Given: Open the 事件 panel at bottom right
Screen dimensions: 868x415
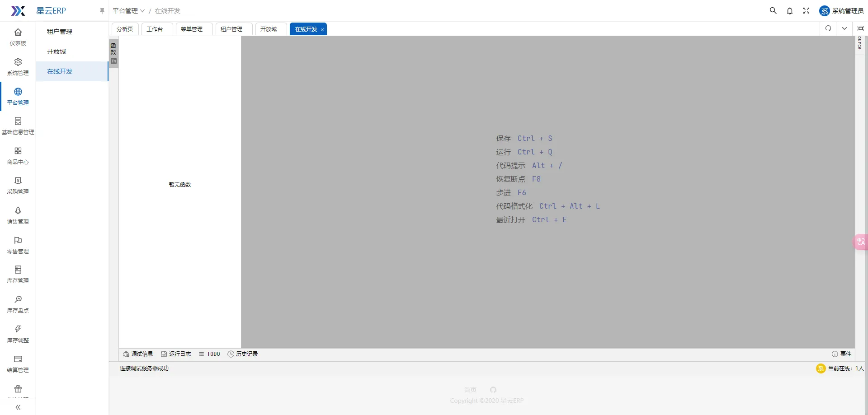Looking at the screenshot, I should click(x=841, y=354).
